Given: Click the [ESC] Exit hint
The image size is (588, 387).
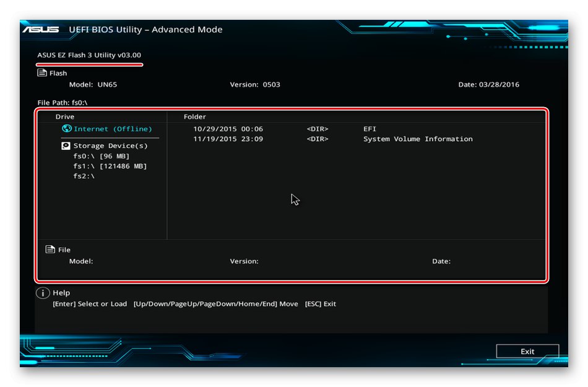Looking at the screenshot, I should [320, 304].
